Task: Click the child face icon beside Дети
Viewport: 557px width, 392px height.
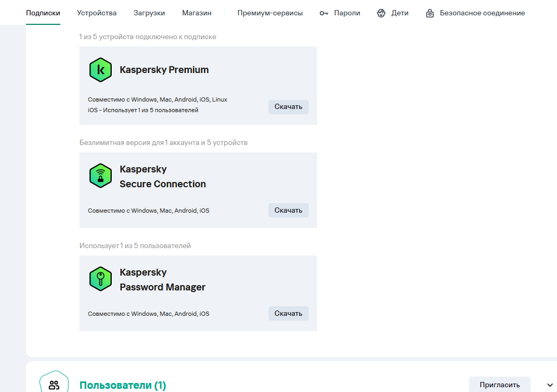Action: pyautogui.click(x=381, y=13)
